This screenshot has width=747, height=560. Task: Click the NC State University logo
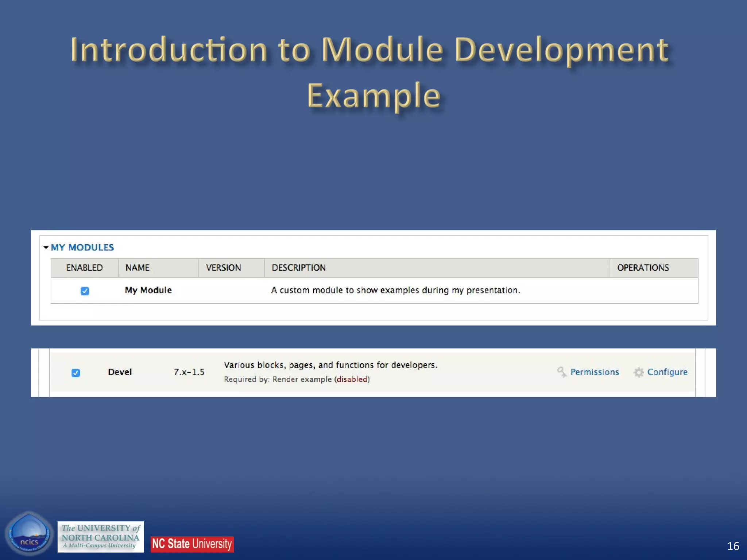pos(192,544)
